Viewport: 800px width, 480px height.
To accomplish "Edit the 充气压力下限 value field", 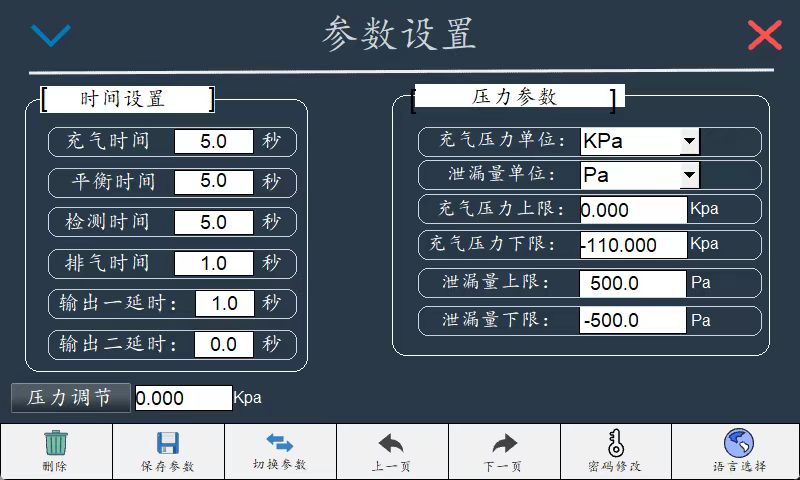I will (633, 245).
